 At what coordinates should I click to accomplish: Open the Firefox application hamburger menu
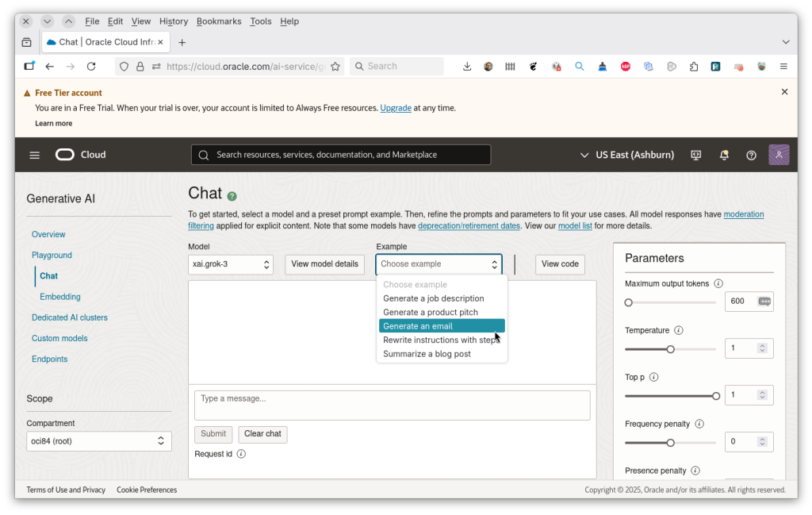pyautogui.click(x=783, y=67)
